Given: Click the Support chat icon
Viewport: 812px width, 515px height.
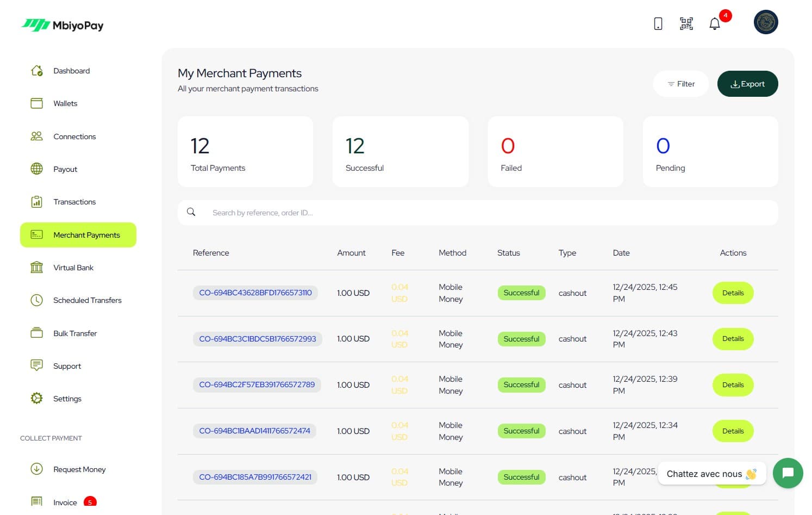Looking at the screenshot, I should click(x=36, y=365).
